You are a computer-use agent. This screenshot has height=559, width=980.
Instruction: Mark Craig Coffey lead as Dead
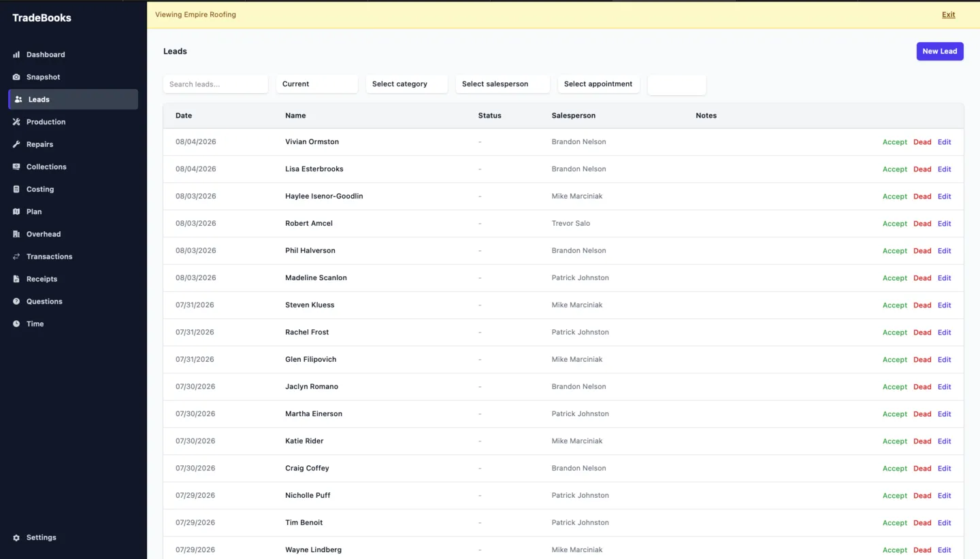(x=922, y=469)
